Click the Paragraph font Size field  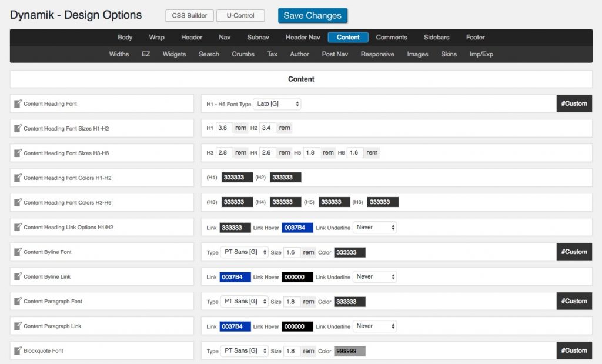[x=292, y=302]
